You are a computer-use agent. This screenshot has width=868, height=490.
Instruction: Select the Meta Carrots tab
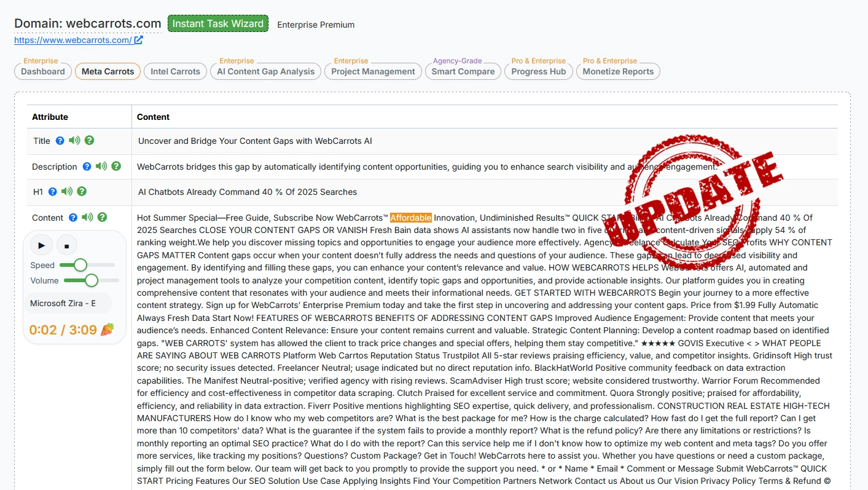(x=108, y=71)
